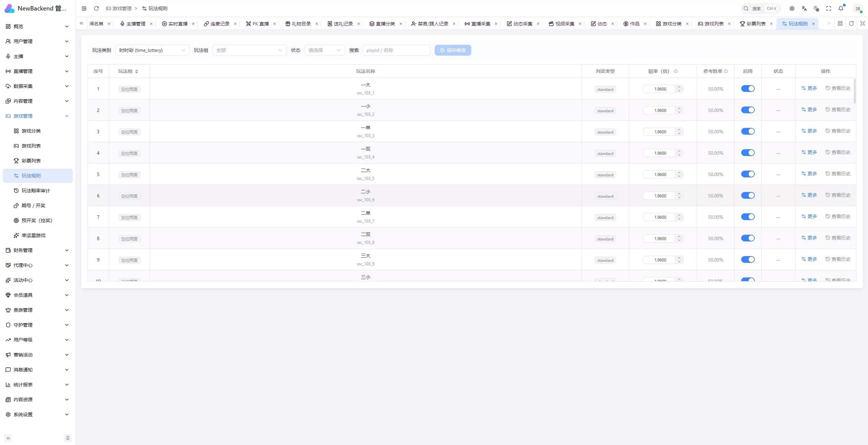868x445 pixels.
Task: Expand the 财务管理 sidebar menu
Action: tap(38, 250)
